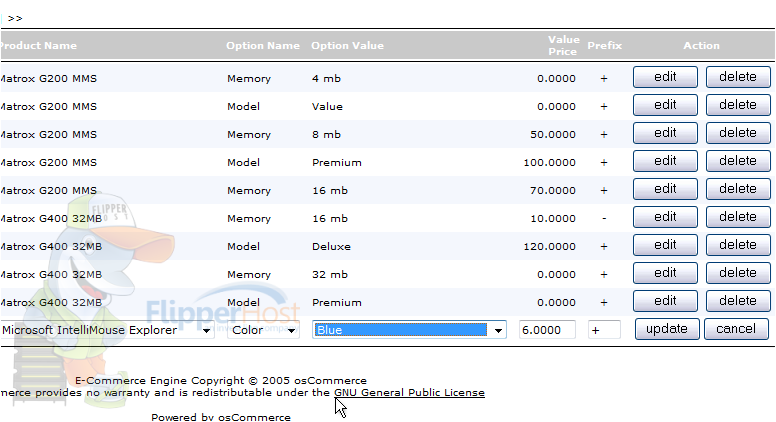Screen dimensions: 776x422
Task: Edit the G200 MMS Model Value row
Action: point(665,105)
